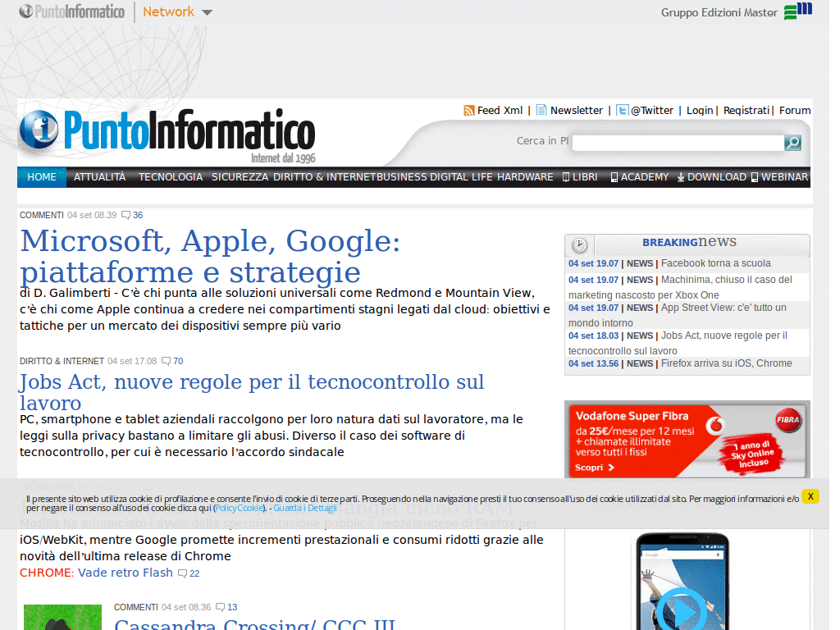
Task: Open Microsoft, Apple, Google article headline
Action: pos(210,257)
